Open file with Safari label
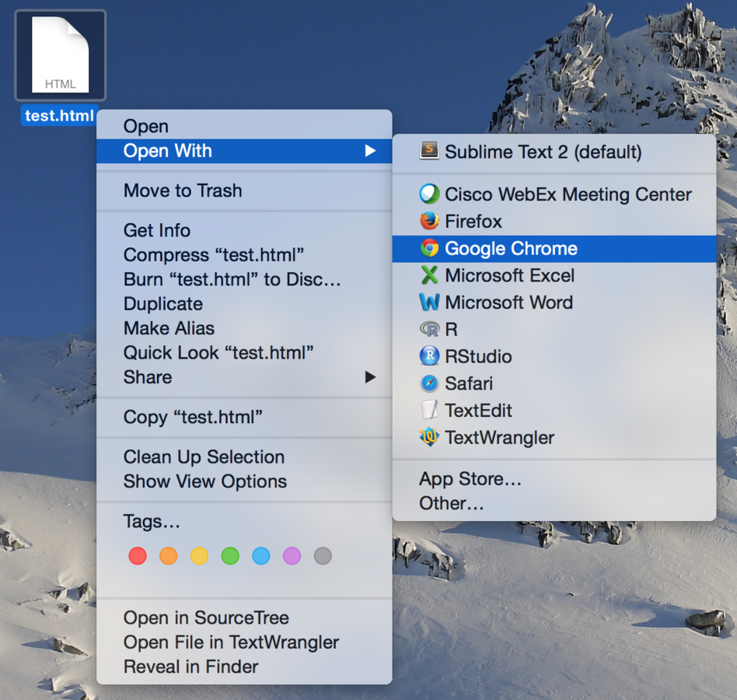The image size is (737, 700). (x=469, y=383)
